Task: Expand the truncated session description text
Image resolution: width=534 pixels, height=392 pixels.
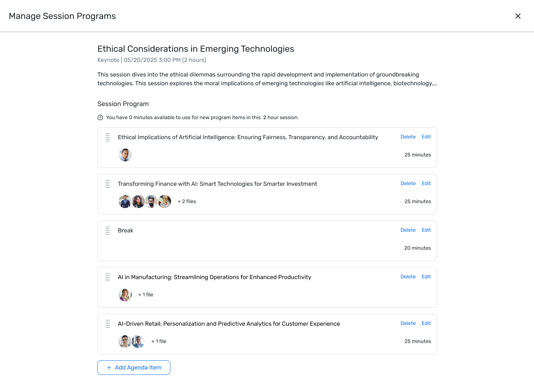Action: (435, 83)
